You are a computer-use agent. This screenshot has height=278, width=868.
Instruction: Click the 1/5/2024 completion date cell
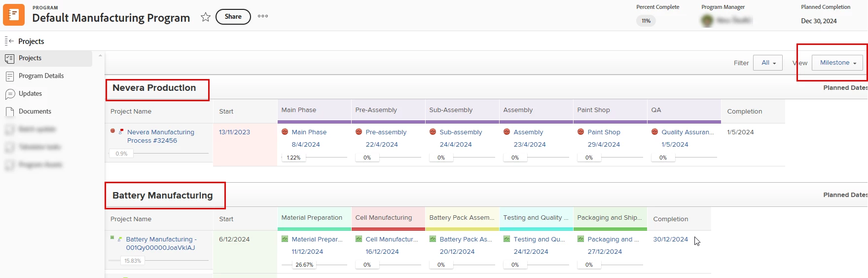click(740, 132)
